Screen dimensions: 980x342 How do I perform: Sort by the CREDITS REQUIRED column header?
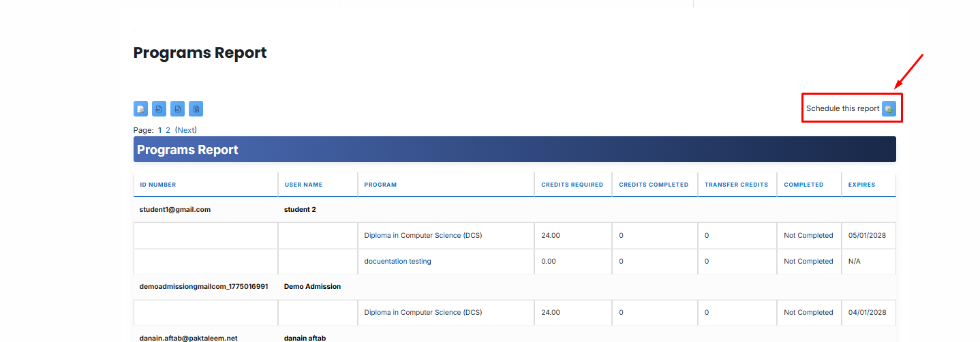point(572,185)
